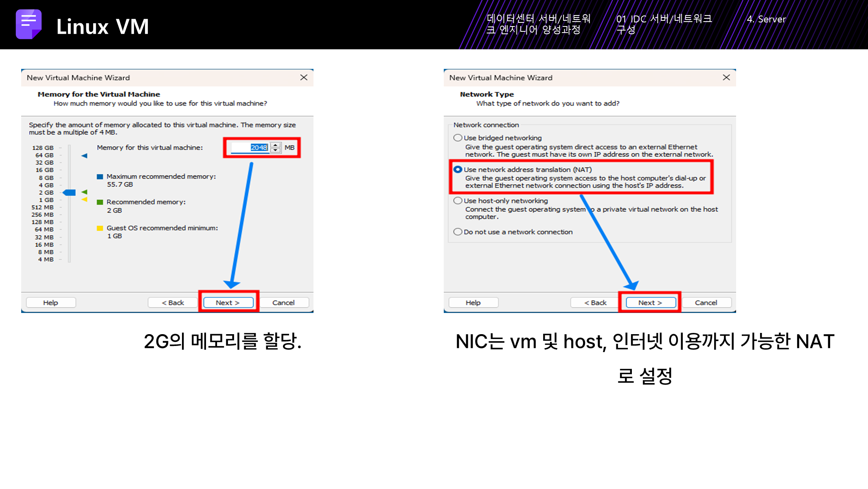This screenshot has width=868, height=489.
Task: Click the 4. Server breadcrumb item
Action: [x=766, y=19]
